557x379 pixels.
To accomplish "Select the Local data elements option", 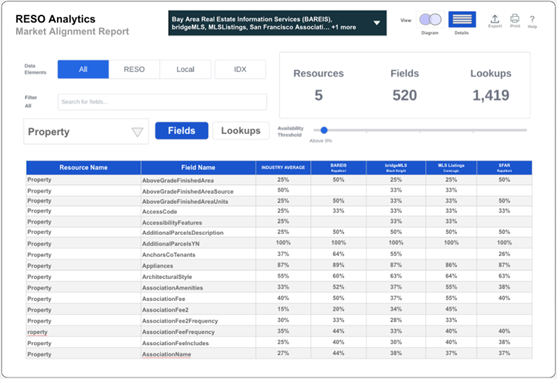I will [185, 69].
